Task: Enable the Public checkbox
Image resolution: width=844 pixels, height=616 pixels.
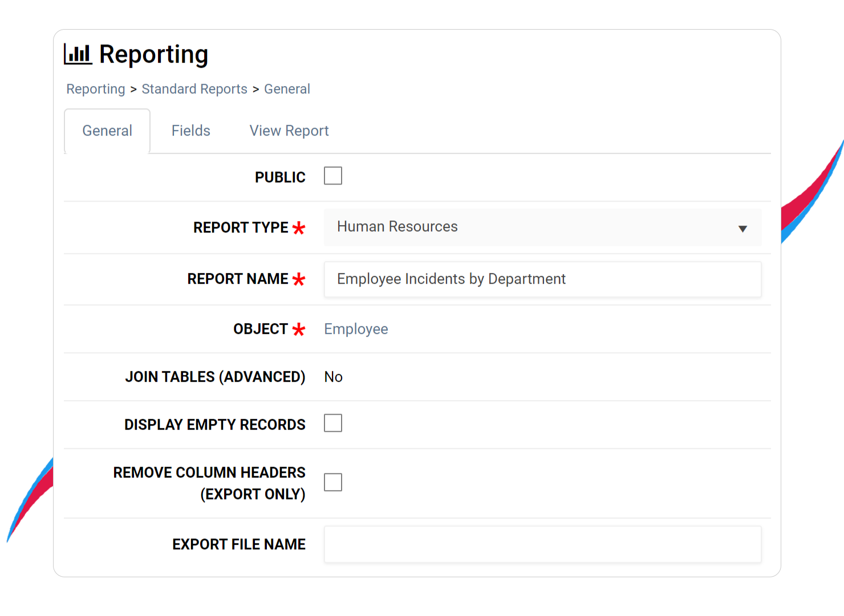Action: [333, 176]
